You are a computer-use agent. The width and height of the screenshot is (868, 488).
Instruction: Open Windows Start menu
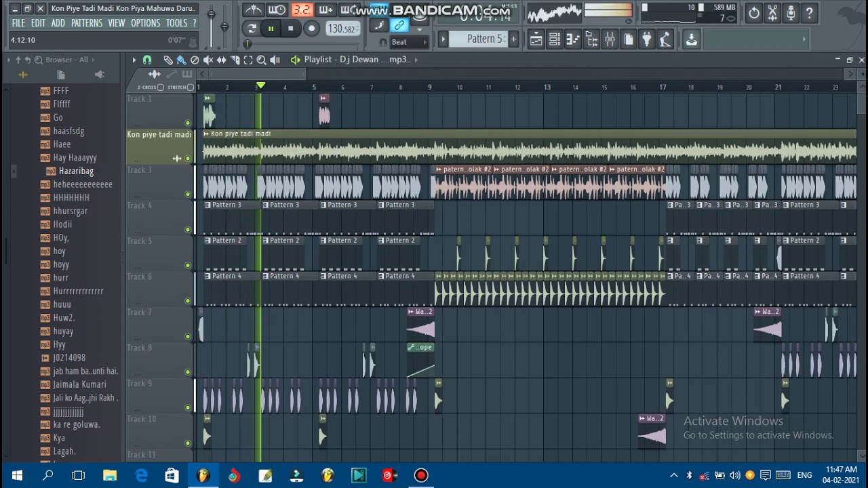pyautogui.click(x=16, y=475)
